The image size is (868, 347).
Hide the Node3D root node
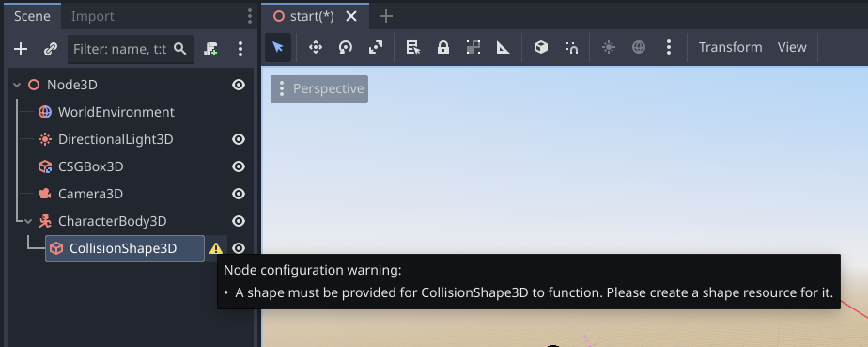(x=239, y=85)
